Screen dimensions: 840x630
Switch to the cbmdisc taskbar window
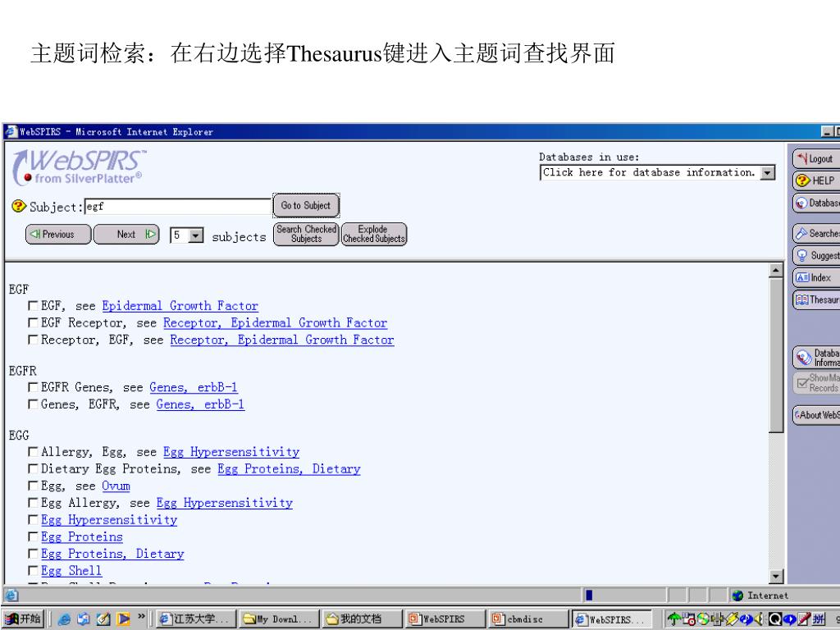(528, 619)
